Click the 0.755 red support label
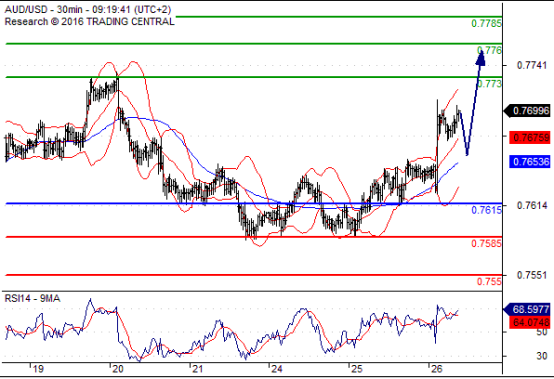This screenshot has height=379, width=554. tap(489, 282)
